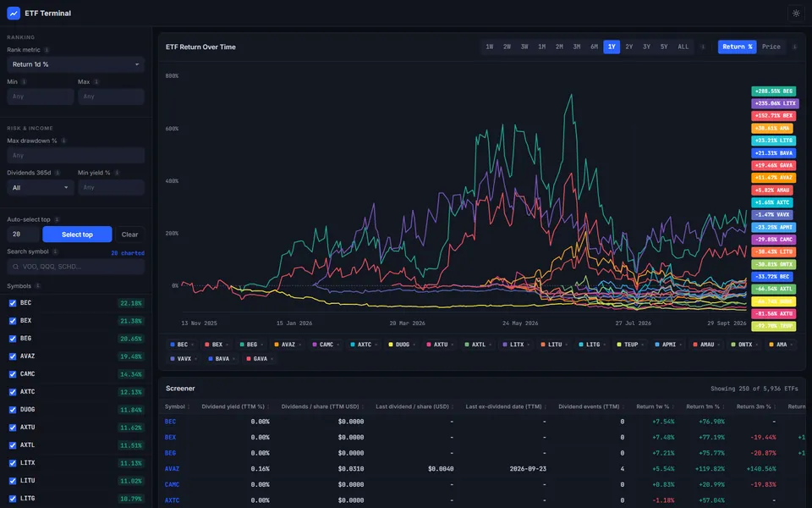Uncheck the CAMC symbol checkbox
The image size is (812, 508).
coord(13,374)
